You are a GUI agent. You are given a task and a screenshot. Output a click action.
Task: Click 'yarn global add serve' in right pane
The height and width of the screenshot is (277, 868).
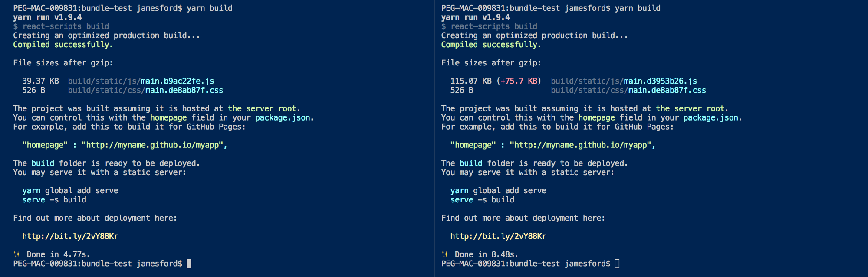pos(498,191)
